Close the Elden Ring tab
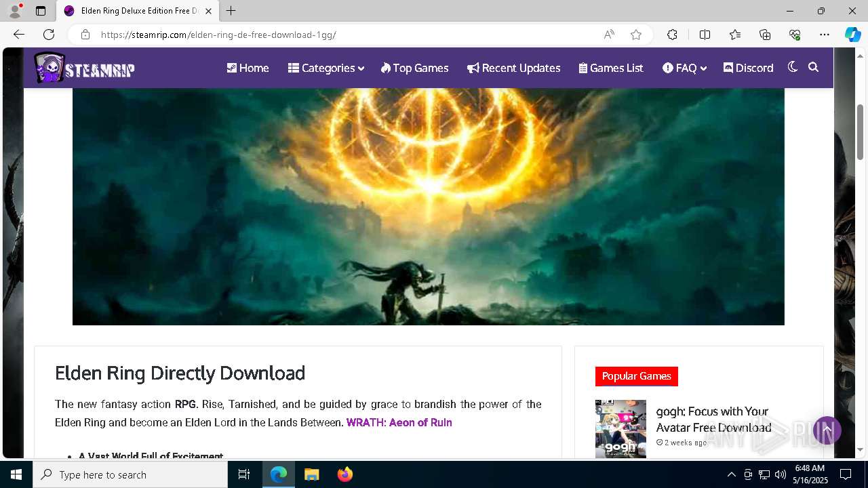Image resolution: width=868 pixels, height=488 pixels. point(209,11)
